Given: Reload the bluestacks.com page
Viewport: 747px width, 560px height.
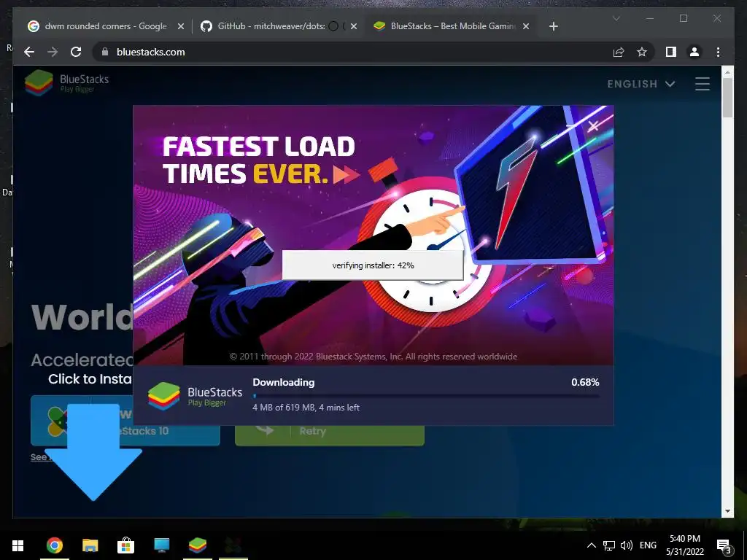Looking at the screenshot, I should click(76, 52).
